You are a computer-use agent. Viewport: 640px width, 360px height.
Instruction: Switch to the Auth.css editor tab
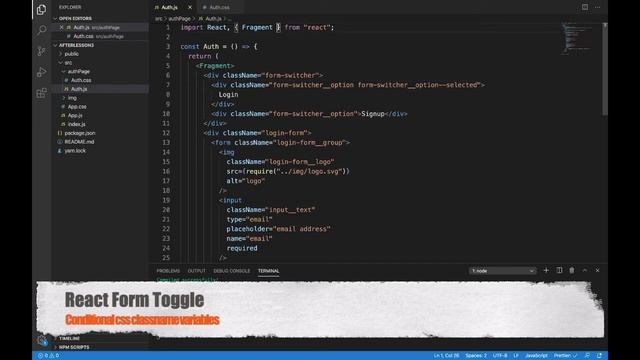pos(220,7)
